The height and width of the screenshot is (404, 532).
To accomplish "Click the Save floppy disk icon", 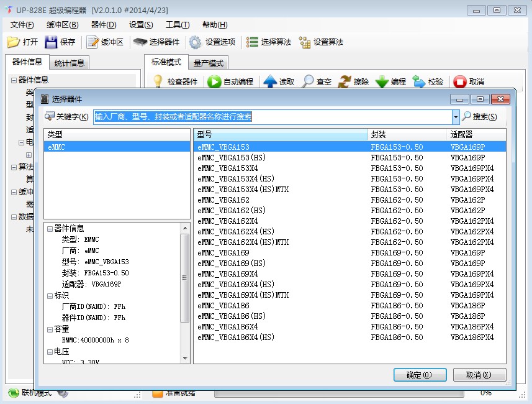I will (51, 42).
